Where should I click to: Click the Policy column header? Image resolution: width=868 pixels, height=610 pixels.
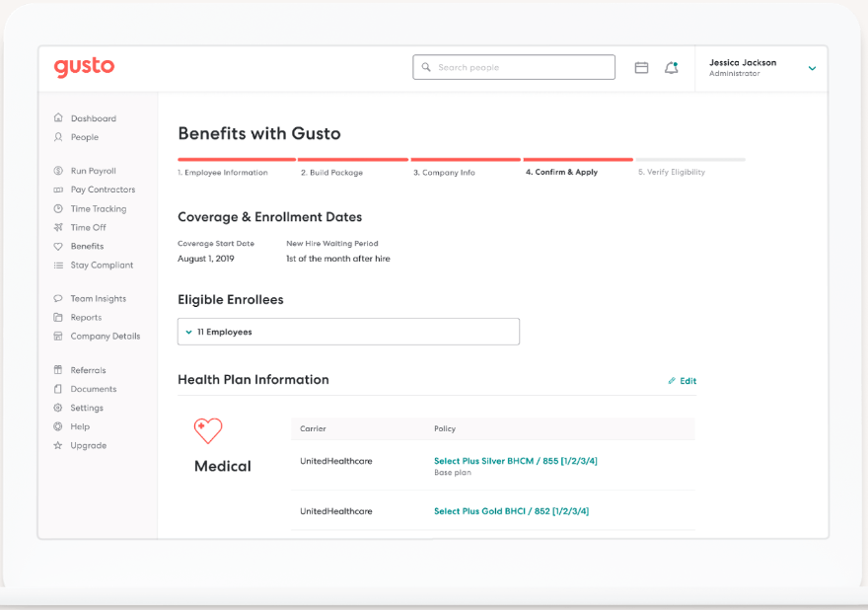click(445, 428)
